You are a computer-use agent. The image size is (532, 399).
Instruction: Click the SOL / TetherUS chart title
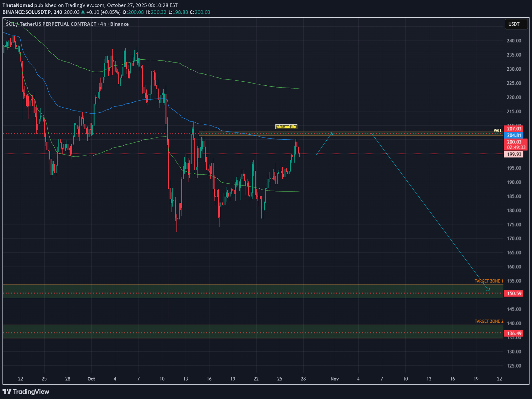click(x=51, y=24)
